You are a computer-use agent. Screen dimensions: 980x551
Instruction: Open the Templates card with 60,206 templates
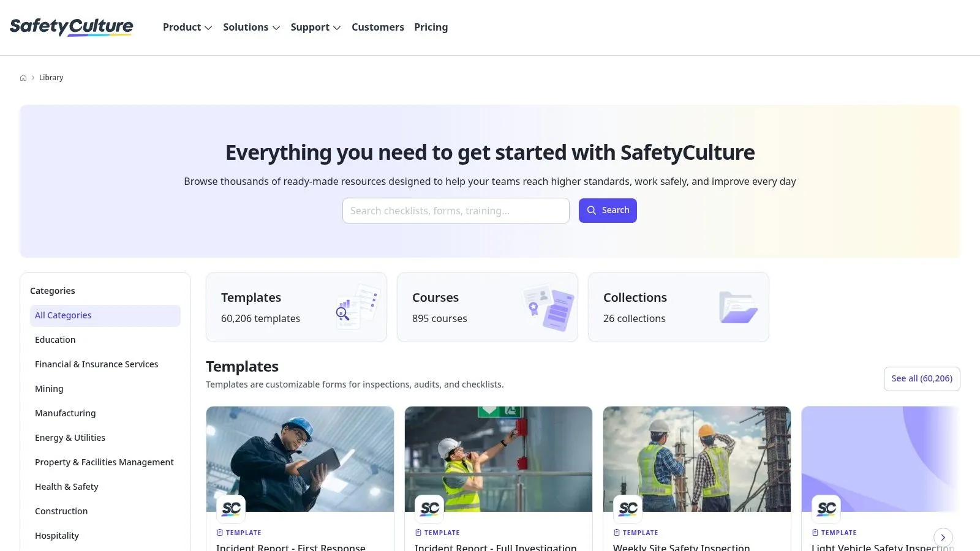coord(296,307)
